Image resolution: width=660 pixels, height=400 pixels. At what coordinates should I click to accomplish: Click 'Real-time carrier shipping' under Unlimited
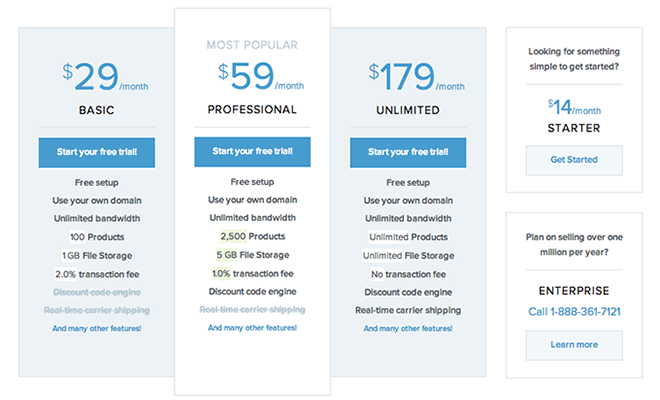click(408, 309)
